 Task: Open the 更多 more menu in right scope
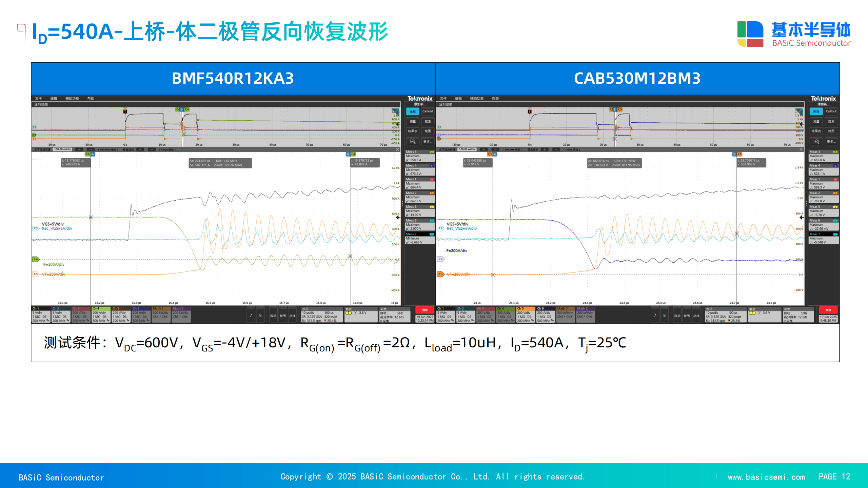click(x=831, y=141)
